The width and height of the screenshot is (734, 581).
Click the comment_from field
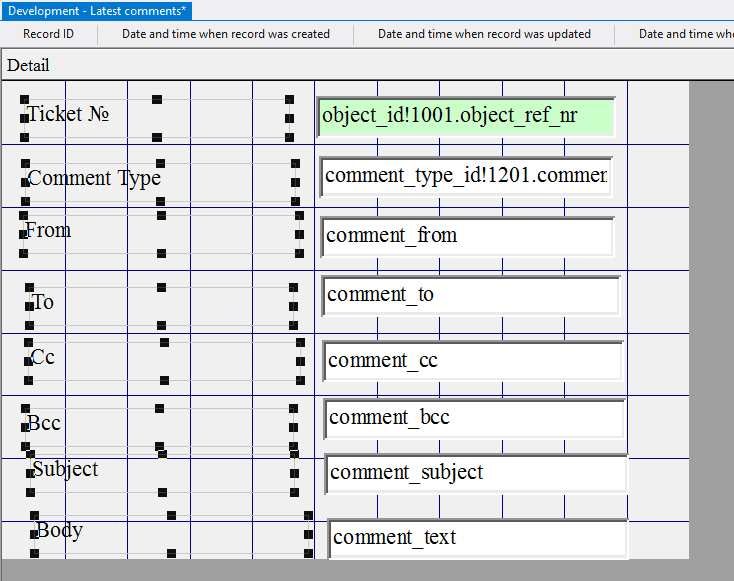[468, 236]
